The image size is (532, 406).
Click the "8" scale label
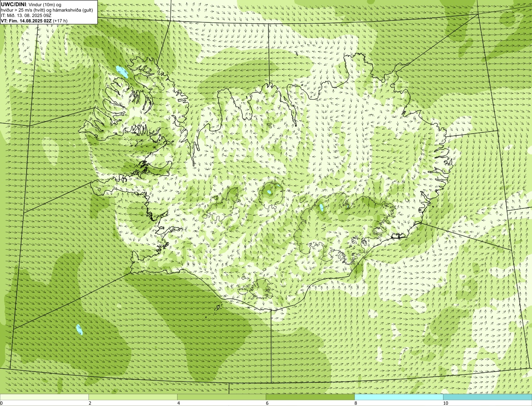[x=356, y=403]
